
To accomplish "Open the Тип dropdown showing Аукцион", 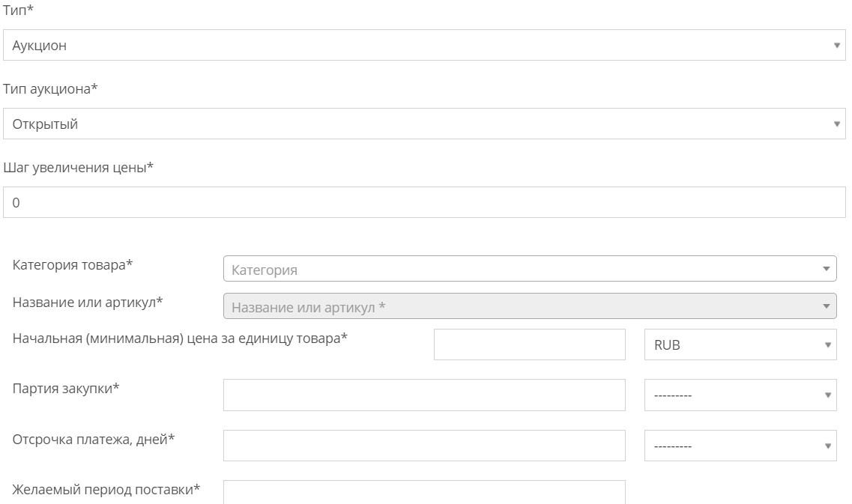I will pyautogui.click(x=424, y=46).
